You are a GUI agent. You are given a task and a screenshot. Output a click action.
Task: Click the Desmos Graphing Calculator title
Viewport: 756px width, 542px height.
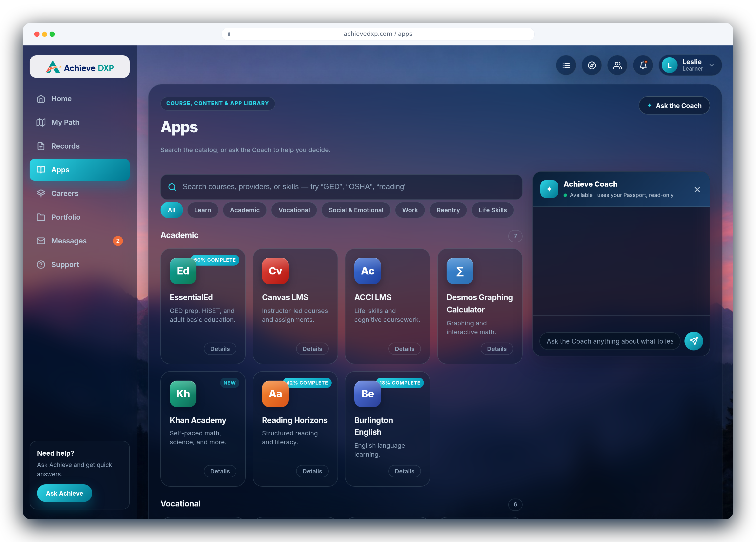480,304
